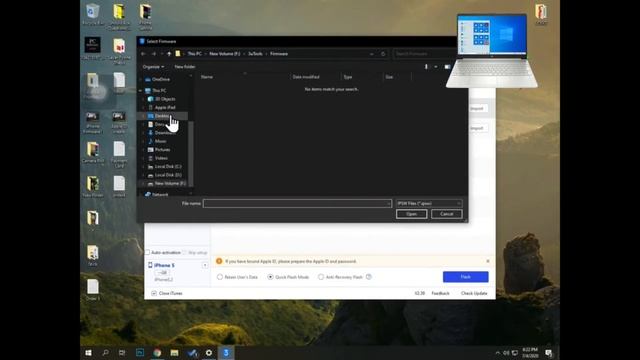
Task: Open taskbar Search icon
Action: (105, 353)
